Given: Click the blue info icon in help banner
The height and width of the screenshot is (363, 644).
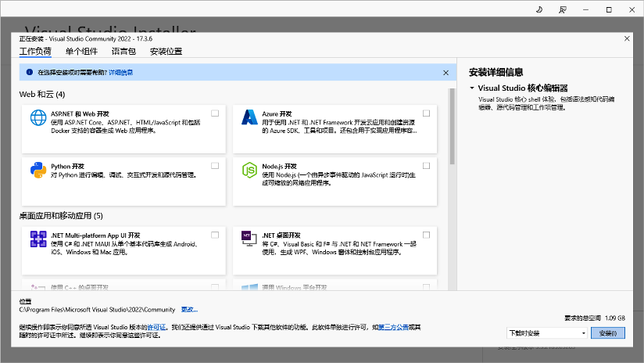Looking at the screenshot, I should (x=30, y=72).
